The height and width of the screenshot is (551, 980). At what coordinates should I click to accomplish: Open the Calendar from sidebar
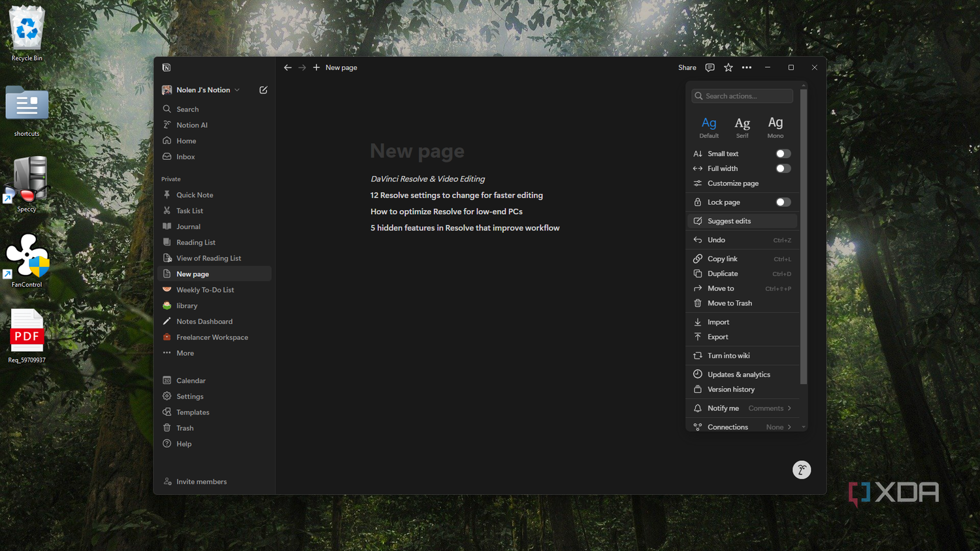(215, 380)
